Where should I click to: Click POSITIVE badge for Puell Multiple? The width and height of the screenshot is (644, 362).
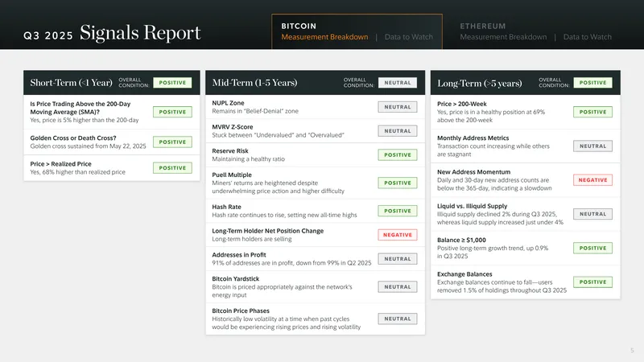398,183
